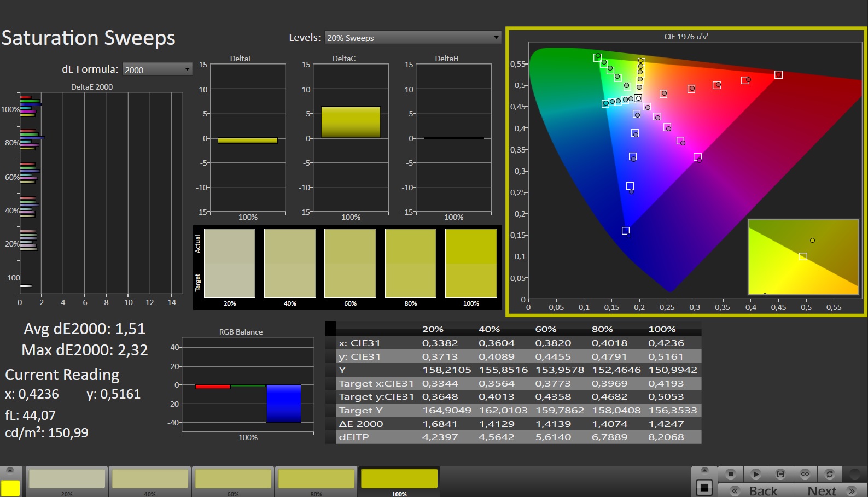868x497 pixels.
Task: Click the bracketed single-read series icon
Action: click(780, 473)
